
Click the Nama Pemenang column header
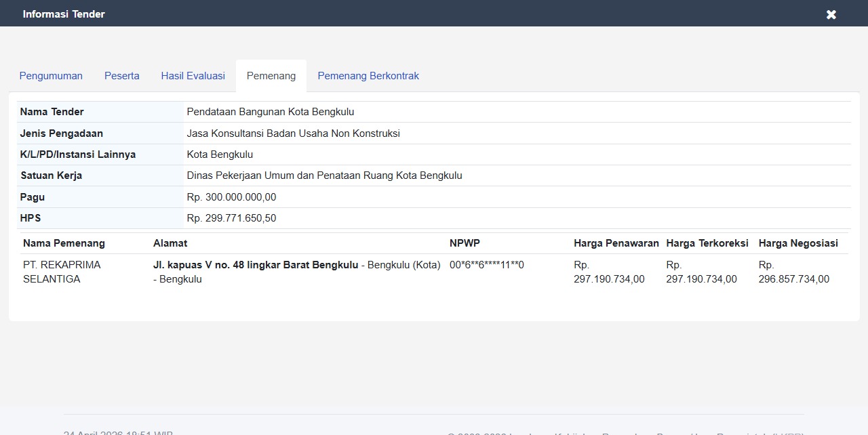click(x=64, y=243)
